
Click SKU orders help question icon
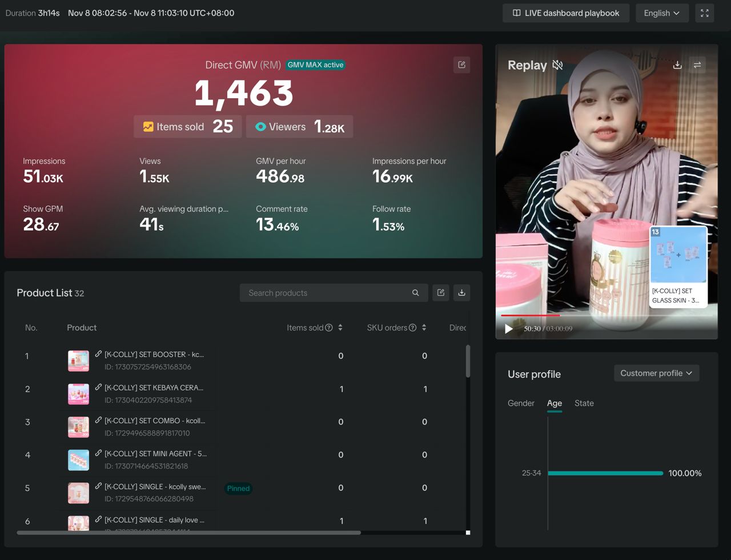click(412, 328)
